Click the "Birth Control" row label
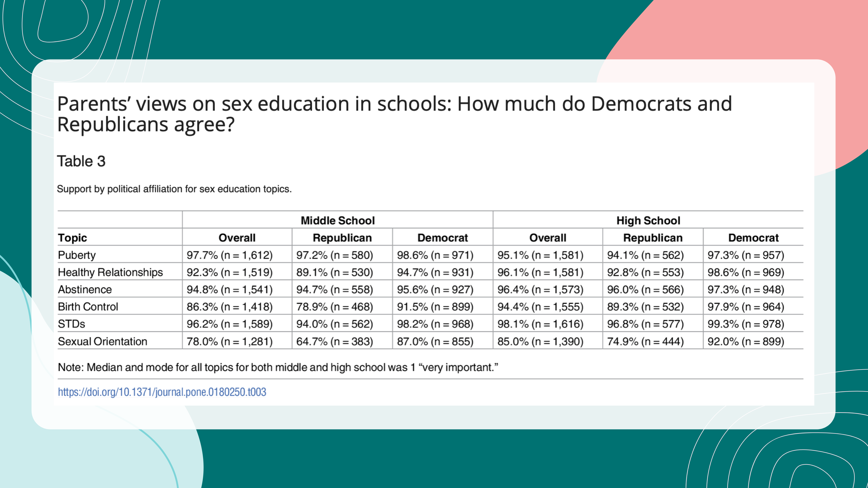This screenshot has height=488, width=868. click(x=88, y=307)
